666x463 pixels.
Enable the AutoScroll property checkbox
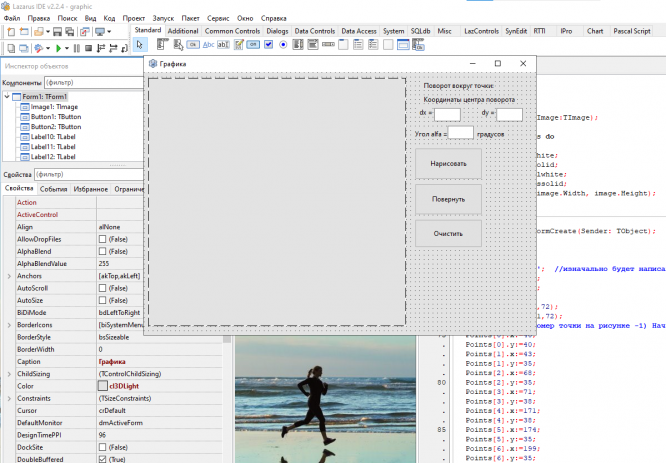(102, 288)
